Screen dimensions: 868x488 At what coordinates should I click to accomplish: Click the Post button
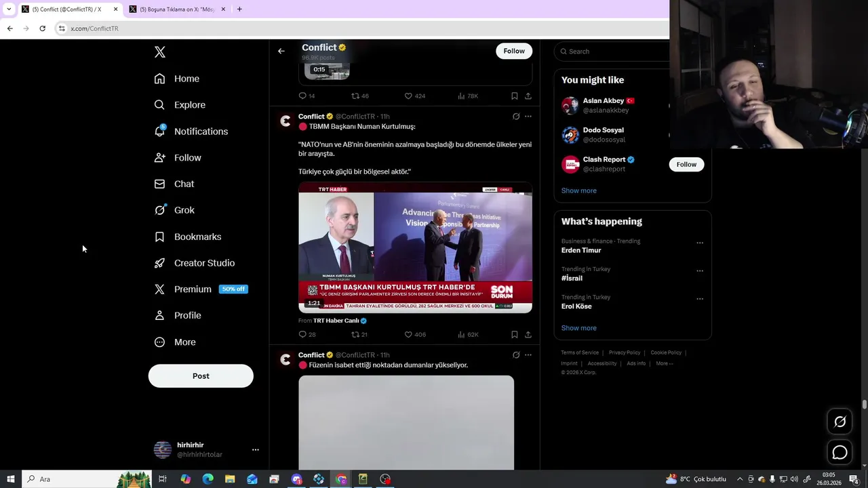click(x=201, y=376)
